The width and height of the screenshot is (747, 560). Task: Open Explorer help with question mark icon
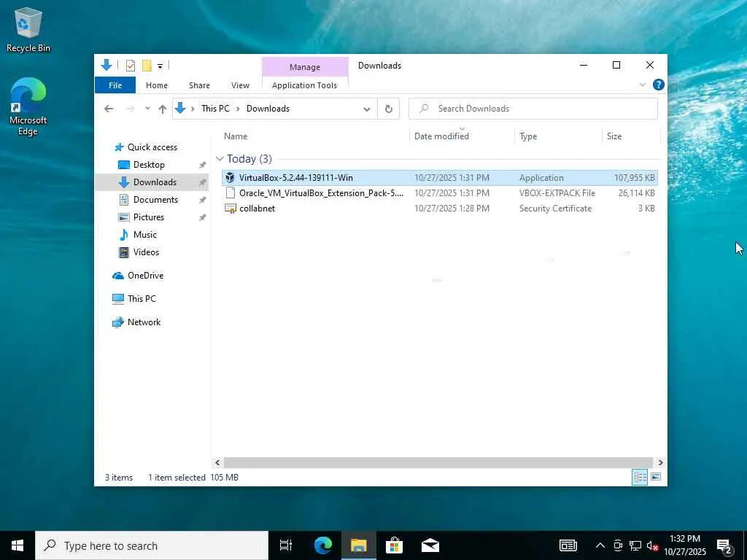659,85
